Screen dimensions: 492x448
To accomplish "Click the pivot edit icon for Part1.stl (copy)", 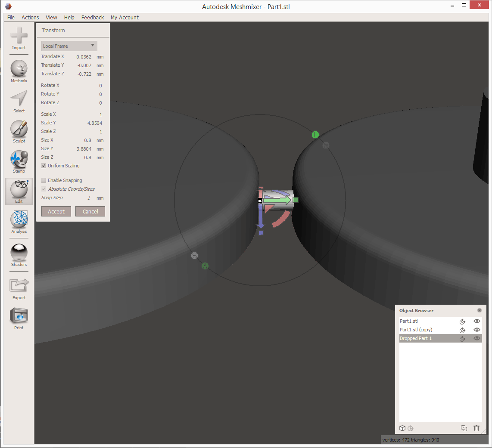I will click(463, 330).
